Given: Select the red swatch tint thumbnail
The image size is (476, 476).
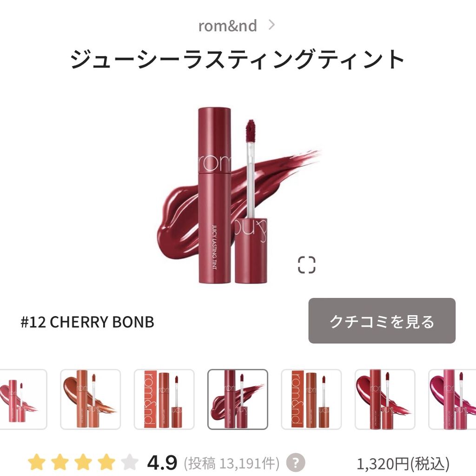Looking at the screenshot, I should [385, 399].
